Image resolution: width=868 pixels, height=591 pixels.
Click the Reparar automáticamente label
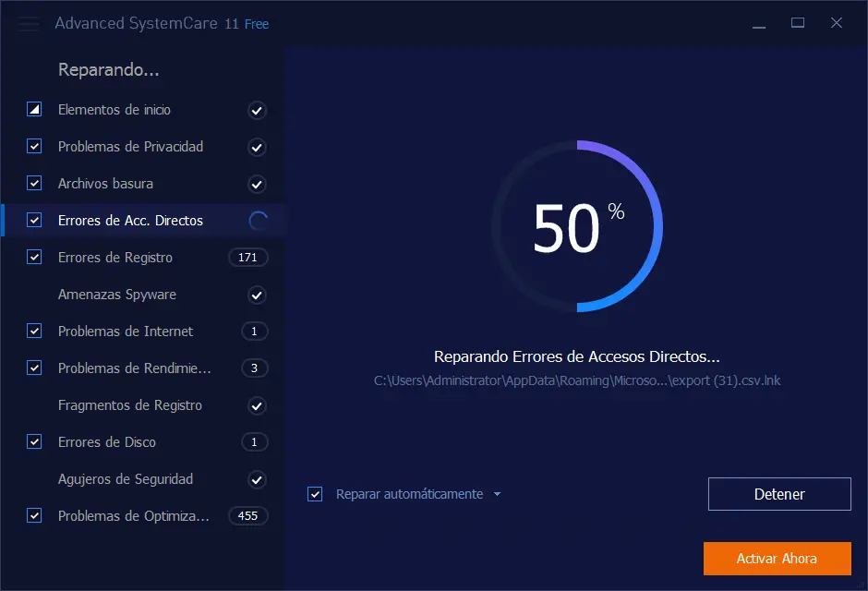(x=410, y=494)
